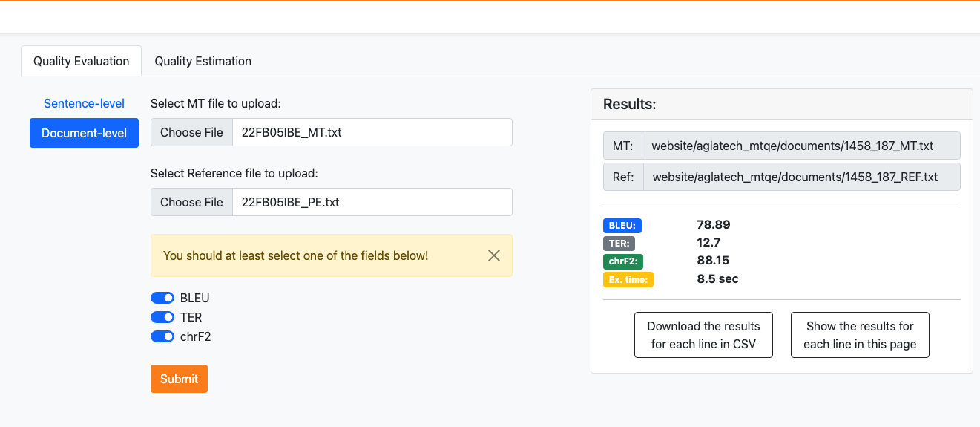Click the 22FB05IBE_MT.txt file name field
The height and width of the screenshot is (427, 980).
coord(372,132)
